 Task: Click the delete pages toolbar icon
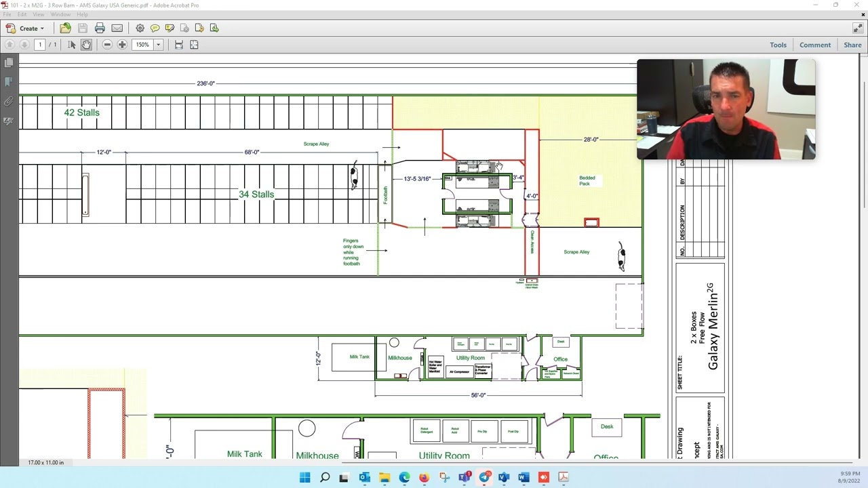click(184, 28)
